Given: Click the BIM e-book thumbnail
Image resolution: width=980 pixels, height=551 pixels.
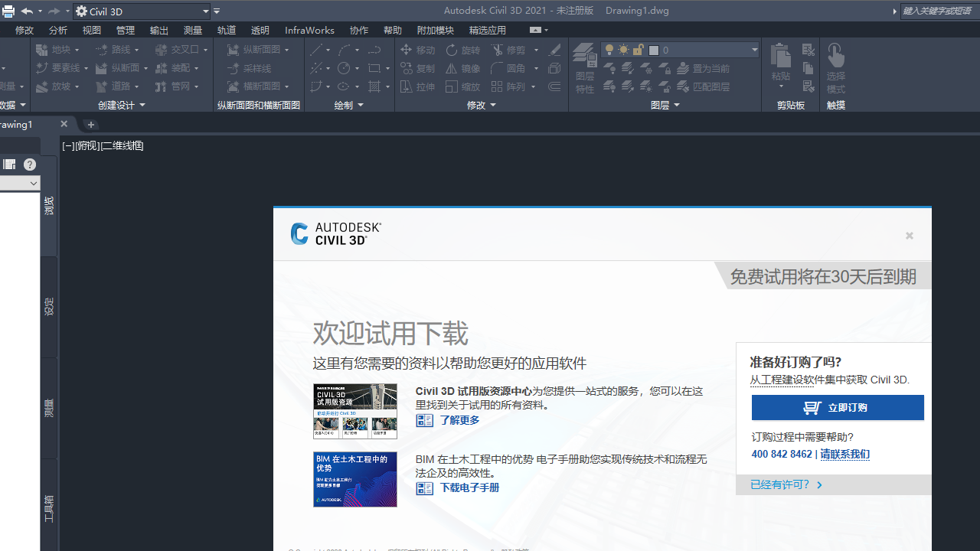Looking at the screenshot, I should [x=355, y=479].
